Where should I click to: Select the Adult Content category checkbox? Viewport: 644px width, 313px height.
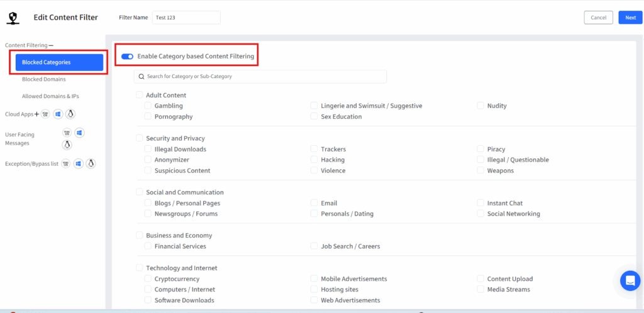tap(140, 95)
